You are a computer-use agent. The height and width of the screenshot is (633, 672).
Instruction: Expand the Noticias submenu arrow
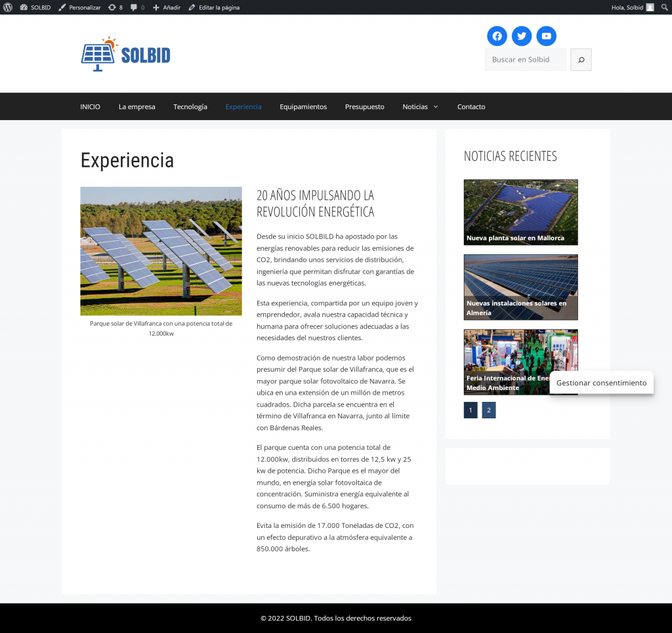(436, 107)
